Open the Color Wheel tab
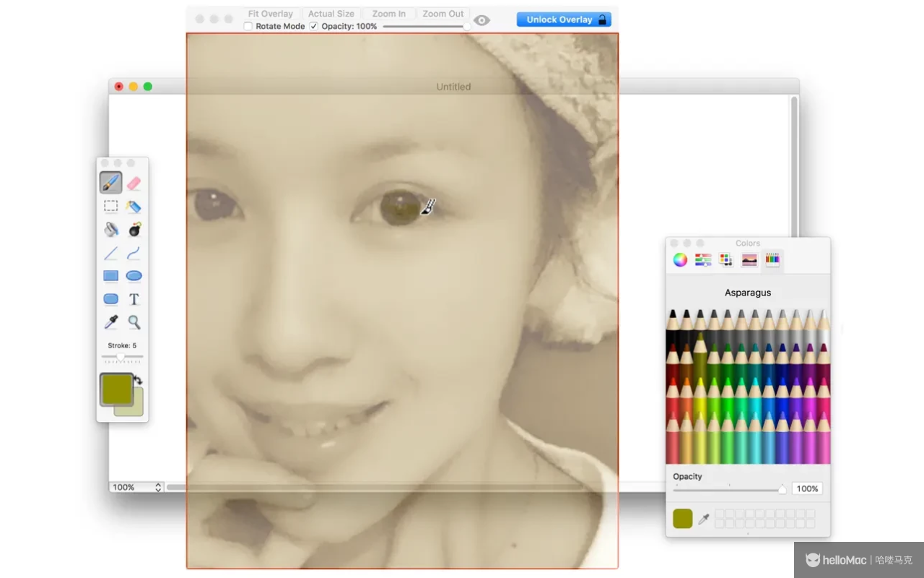 pos(680,260)
